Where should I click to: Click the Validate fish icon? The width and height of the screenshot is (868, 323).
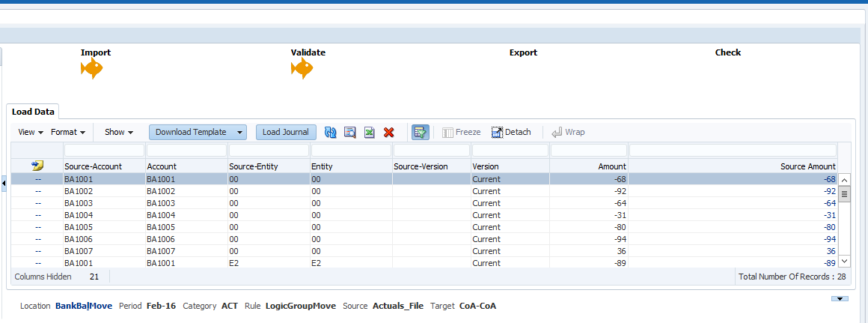point(302,69)
